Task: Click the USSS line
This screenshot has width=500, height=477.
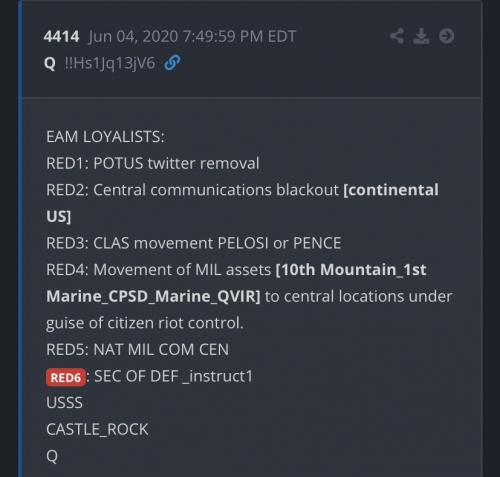Action: [64, 403]
